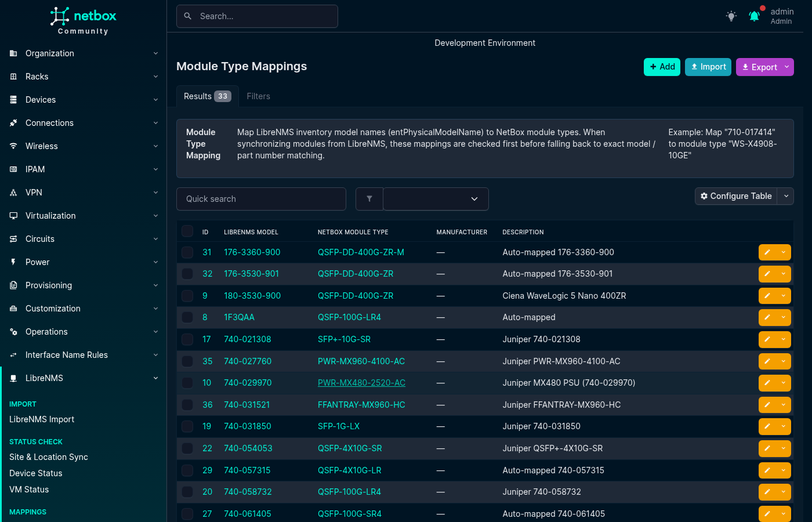Click the search magnifier icon
Image resolution: width=812 pixels, height=522 pixels.
[x=188, y=16]
